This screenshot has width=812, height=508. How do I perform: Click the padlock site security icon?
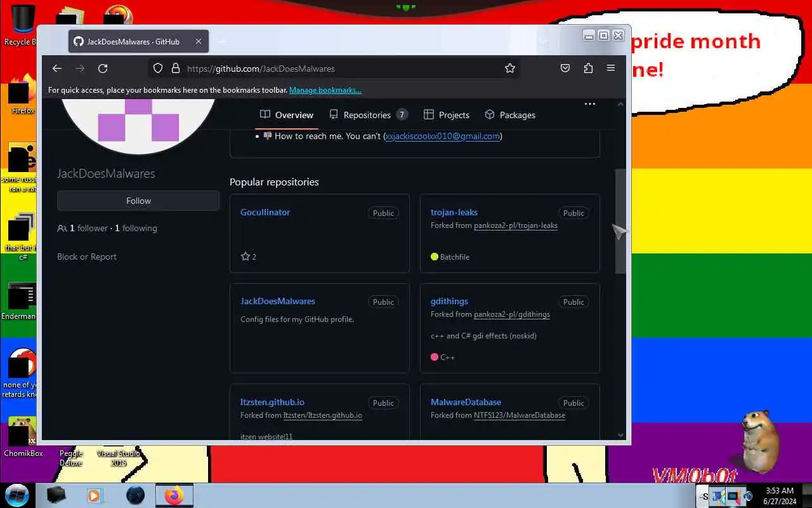(x=176, y=69)
